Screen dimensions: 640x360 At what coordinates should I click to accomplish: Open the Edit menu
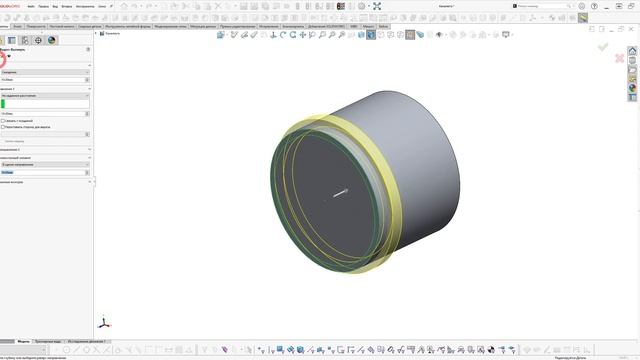tap(43, 7)
